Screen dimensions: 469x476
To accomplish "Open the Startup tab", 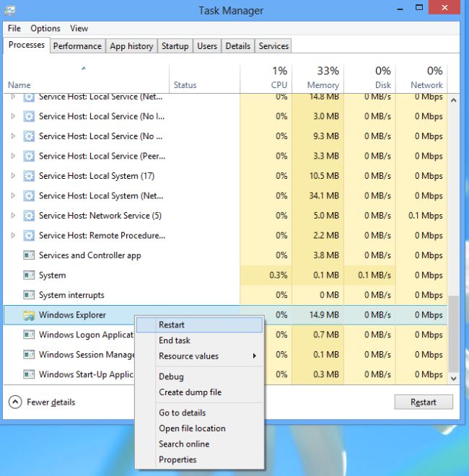I will pyautogui.click(x=175, y=46).
